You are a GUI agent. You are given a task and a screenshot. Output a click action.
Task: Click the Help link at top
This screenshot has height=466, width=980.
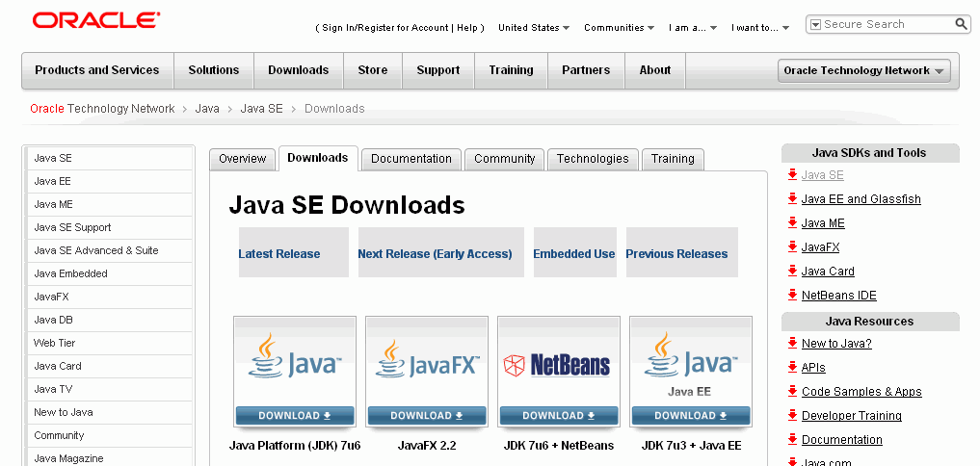point(467,28)
